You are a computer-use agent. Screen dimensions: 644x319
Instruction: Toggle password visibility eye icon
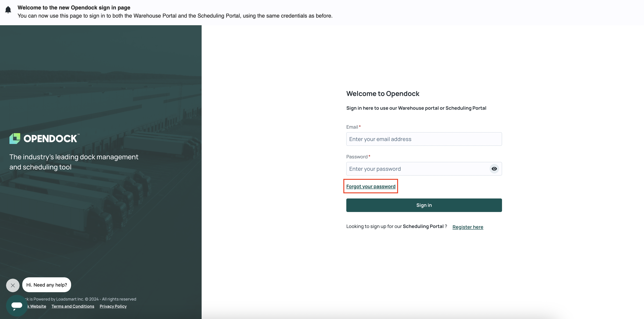tap(494, 169)
